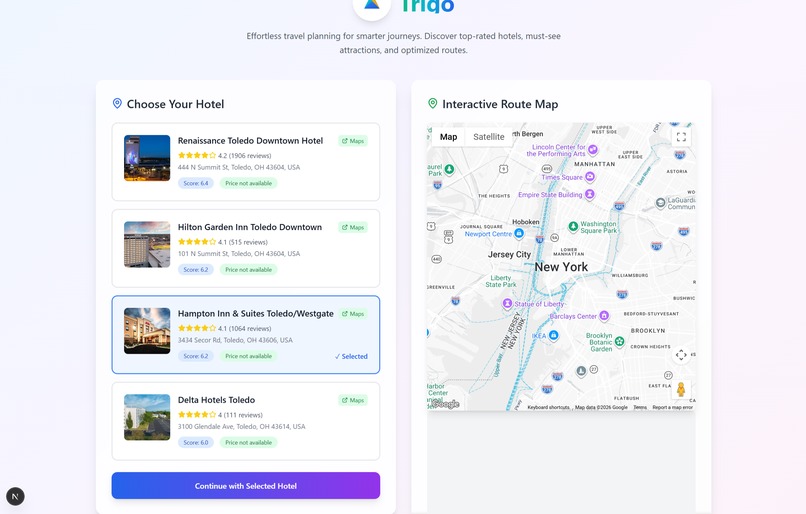Screen dimensions: 806x514
Task: Click the Barclays Center map marker
Action: click(x=604, y=316)
